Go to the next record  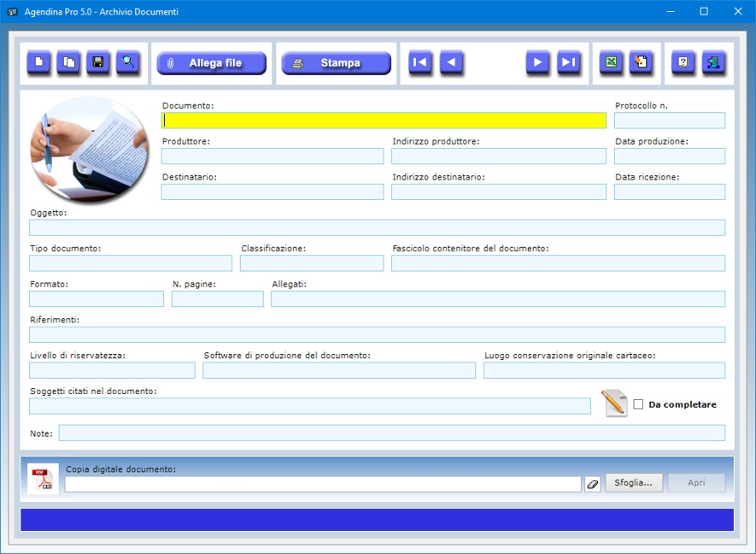(x=537, y=62)
